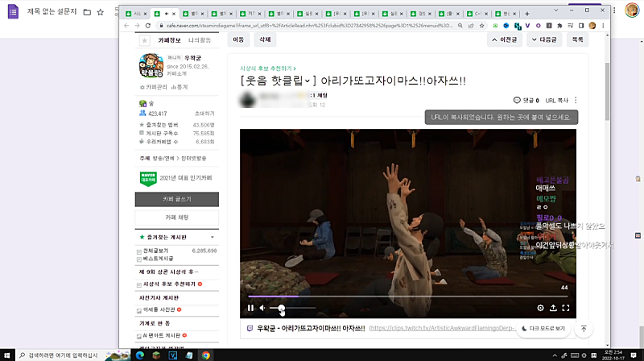
Task: Open Chrome from the Windows taskbar
Action: point(206,355)
